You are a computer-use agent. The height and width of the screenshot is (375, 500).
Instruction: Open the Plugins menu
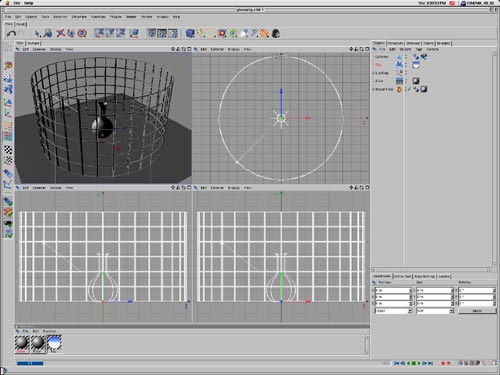[116, 17]
